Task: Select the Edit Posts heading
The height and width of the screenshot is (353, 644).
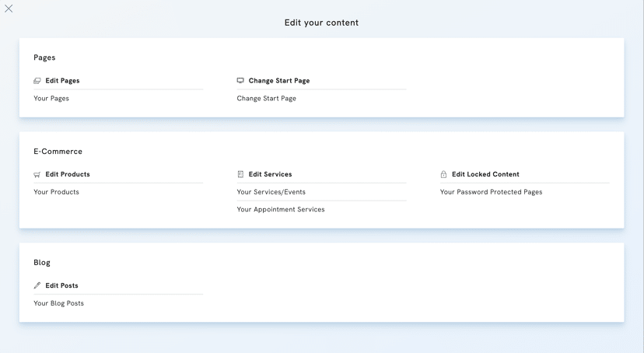Action: (61, 285)
